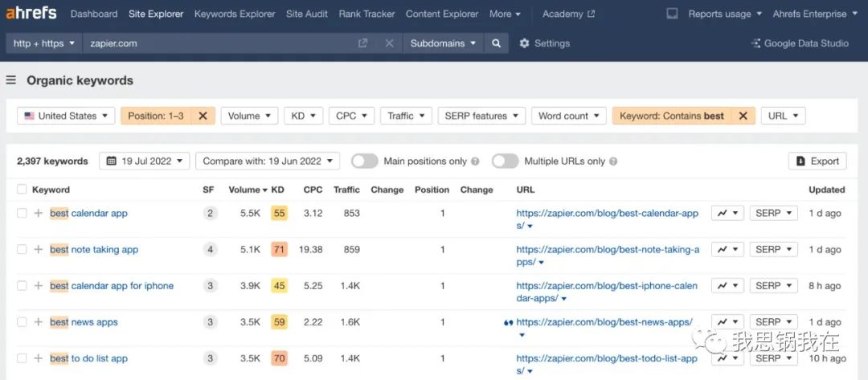Screen dimensions: 868x380
Task: Click the monitor icon beside Reports usage
Action: pos(671,14)
